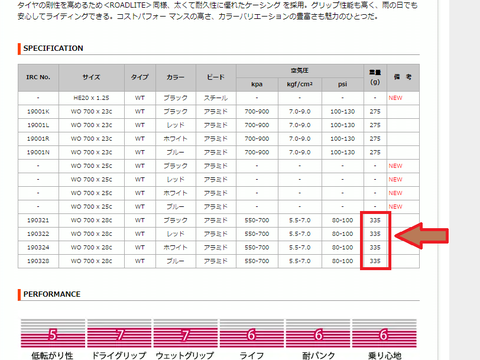Select the ビード column header
The image size is (480, 360).
tap(216, 77)
